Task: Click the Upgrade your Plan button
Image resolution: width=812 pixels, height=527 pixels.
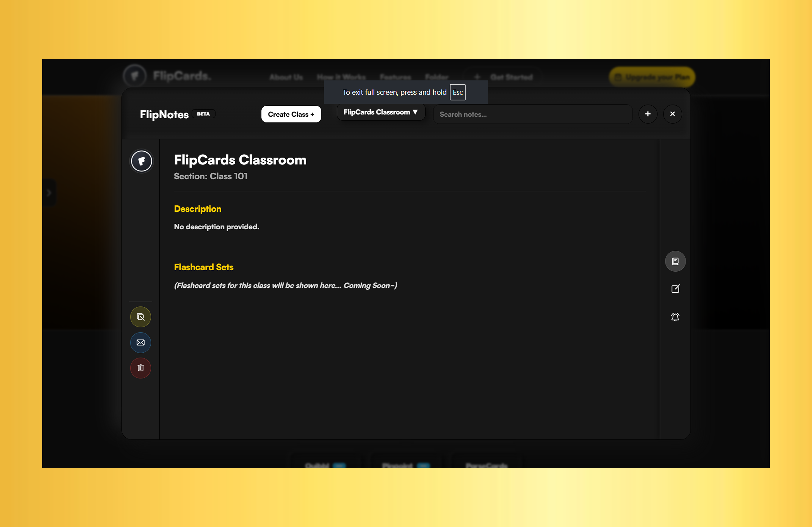Action: coord(652,77)
